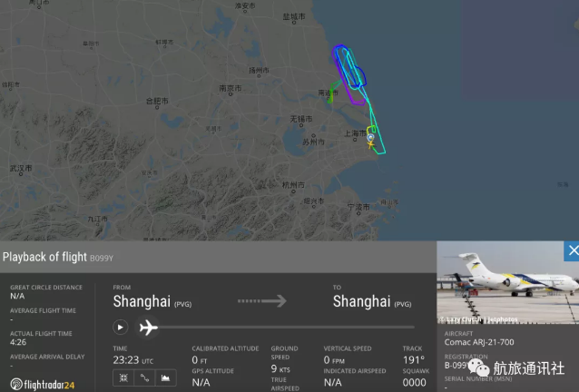Screen dimensions: 579x392
Task: Click the origin Shanghai (PVG) label
Action: point(152,302)
